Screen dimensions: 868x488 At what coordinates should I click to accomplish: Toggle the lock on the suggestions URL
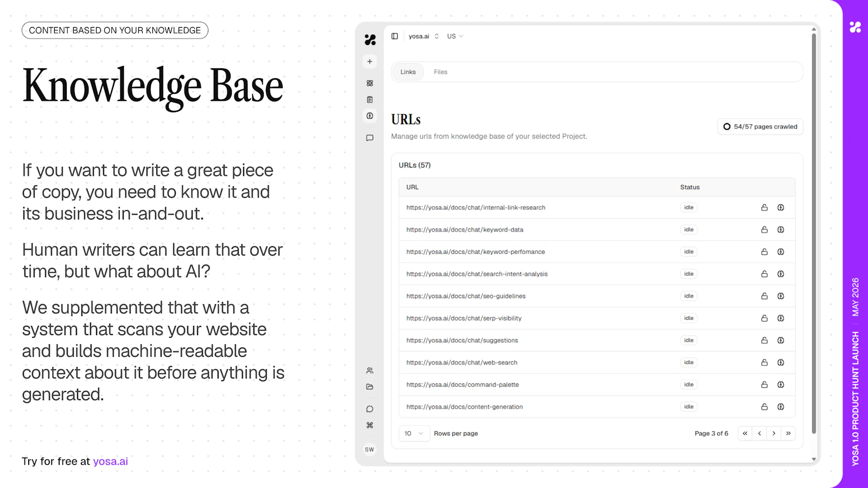[x=764, y=341]
